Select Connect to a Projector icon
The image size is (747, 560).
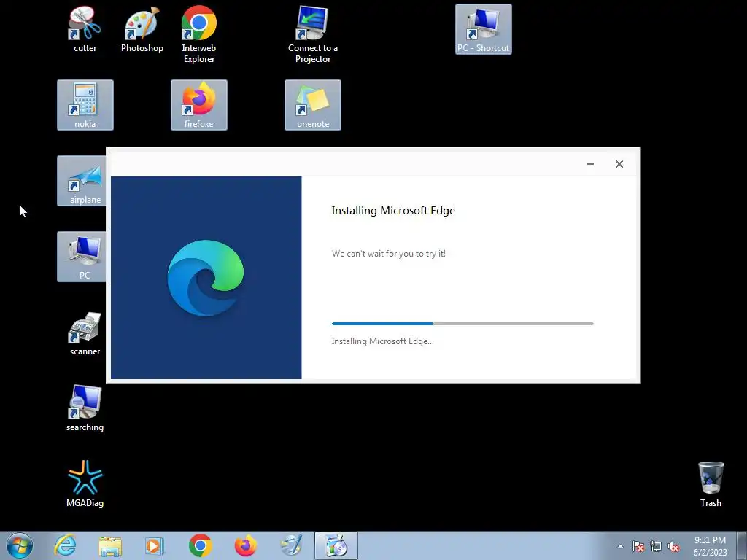312,34
